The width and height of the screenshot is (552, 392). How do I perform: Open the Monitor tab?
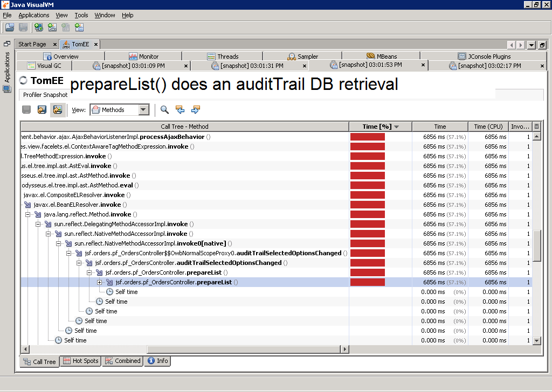(143, 56)
